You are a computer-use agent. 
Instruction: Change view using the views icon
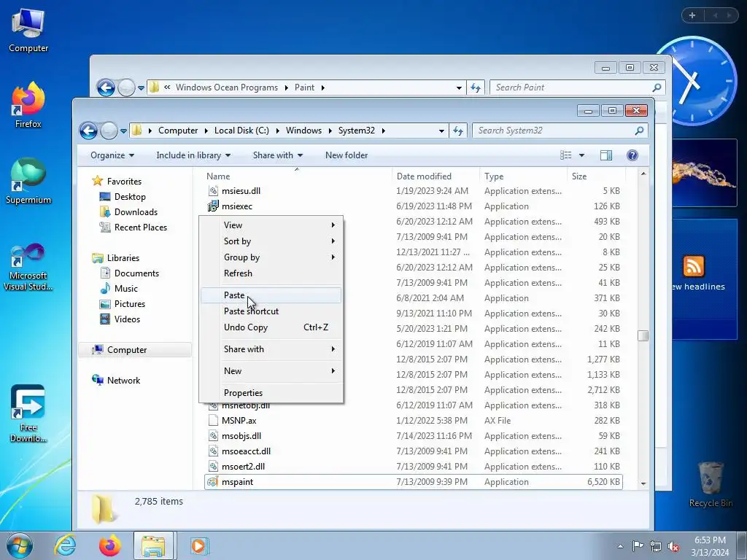pyautogui.click(x=566, y=155)
